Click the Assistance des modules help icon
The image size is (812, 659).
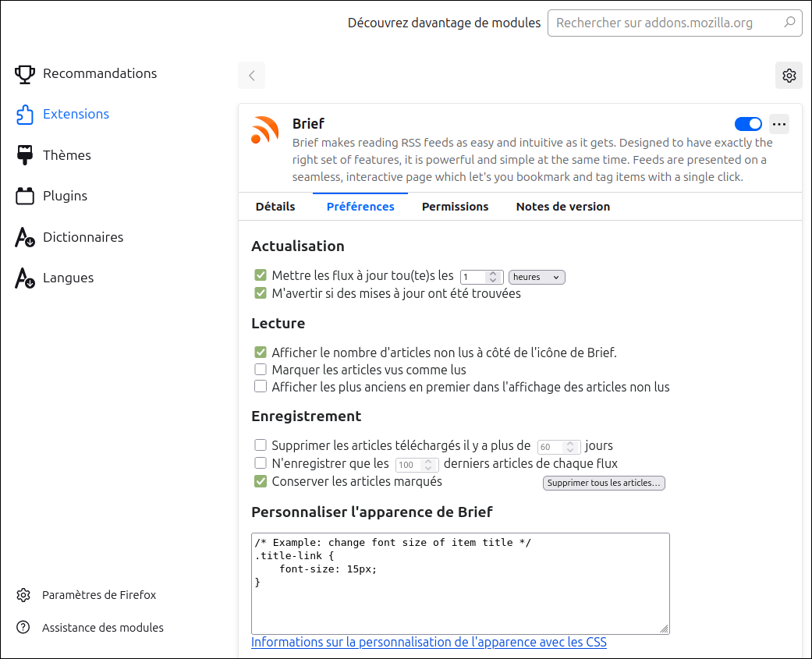pyautogui.click(x=23, y=628)
